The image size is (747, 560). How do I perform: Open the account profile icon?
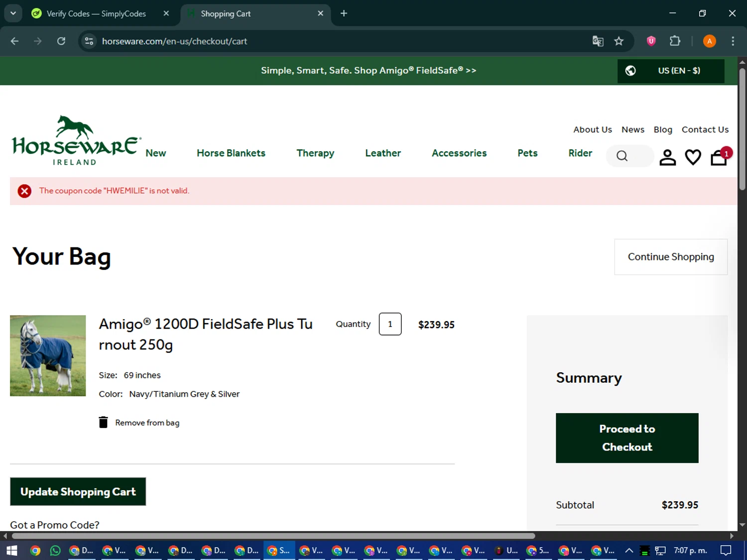667,157
